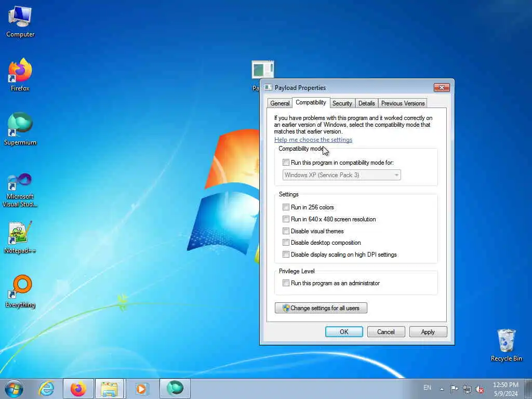Switch to the Security tab

[x=342, y=103]
